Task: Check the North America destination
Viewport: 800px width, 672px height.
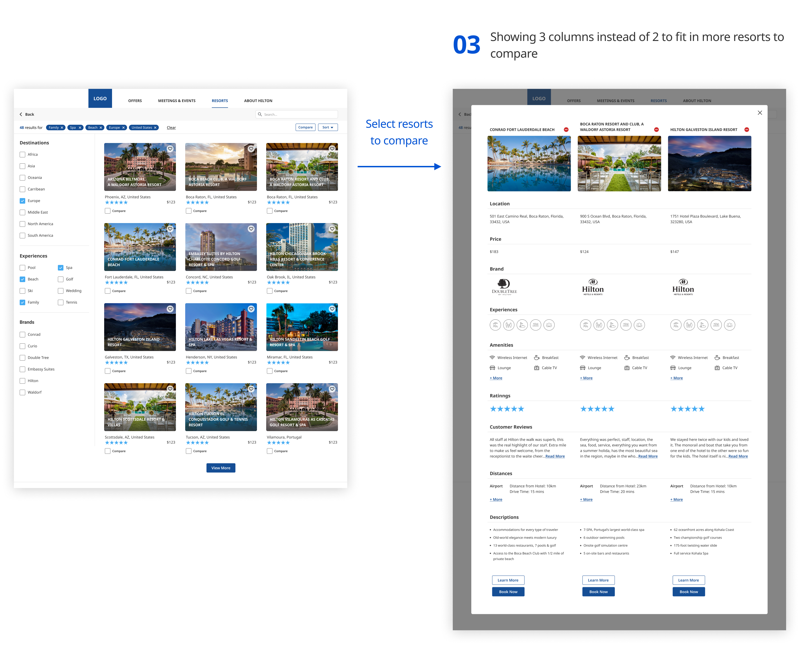Action: [x=22, y=224]
